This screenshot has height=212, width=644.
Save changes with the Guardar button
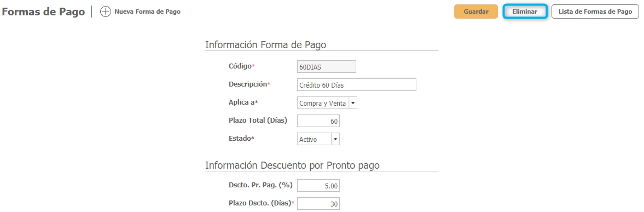coord(476,12)
